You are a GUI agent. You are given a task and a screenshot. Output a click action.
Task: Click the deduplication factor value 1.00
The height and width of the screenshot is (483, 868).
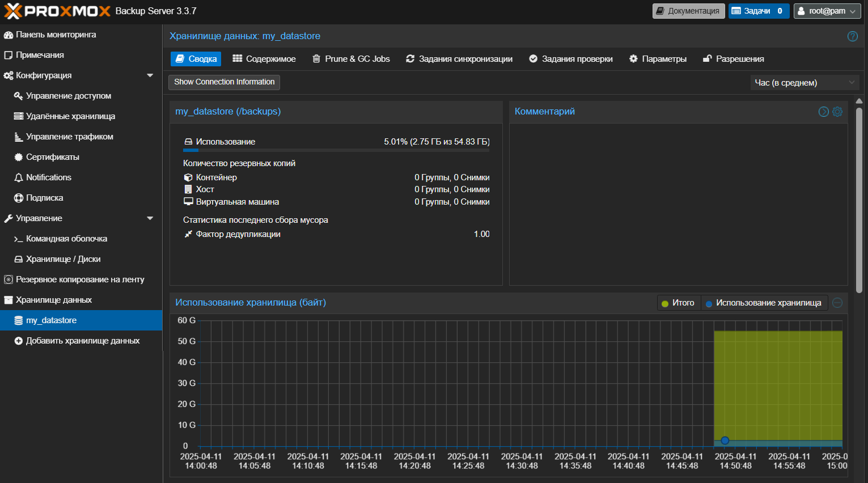click(x=482, y=234)
